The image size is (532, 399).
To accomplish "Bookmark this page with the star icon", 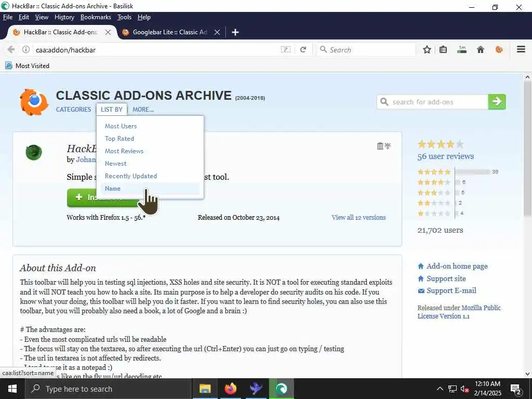I will tap(427, 49).
